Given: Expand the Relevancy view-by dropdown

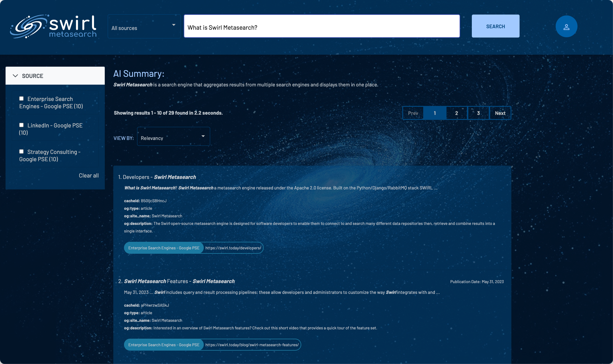Looking at the screenshot, I should point(173,136).
